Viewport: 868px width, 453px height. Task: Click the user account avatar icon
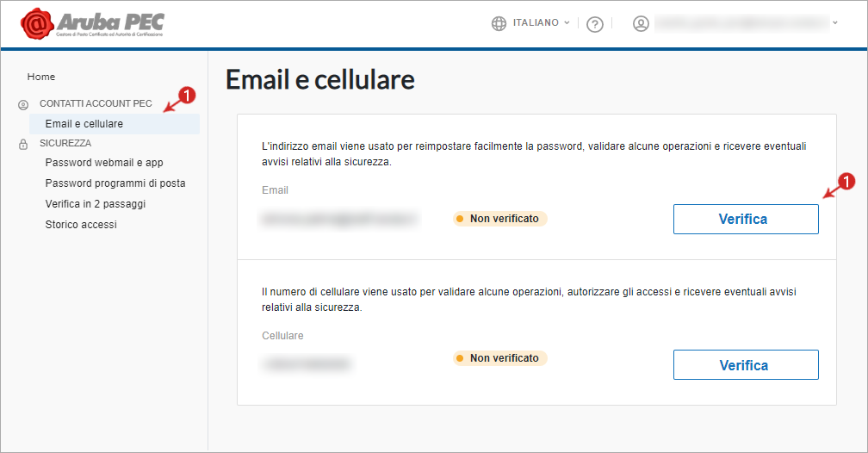(x=641, y=23)
